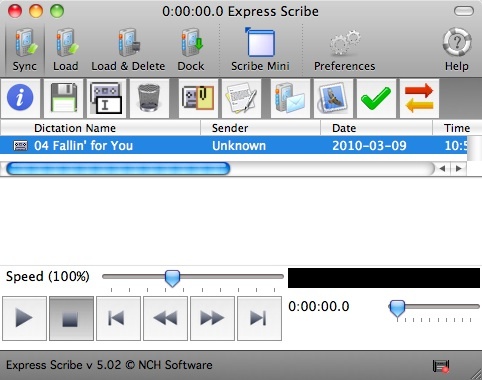Image resolution: width=482 pixels, height=380 pixels.
Task: Select the '04 Fallin' for You' dictation
Action: click(233, 145)
